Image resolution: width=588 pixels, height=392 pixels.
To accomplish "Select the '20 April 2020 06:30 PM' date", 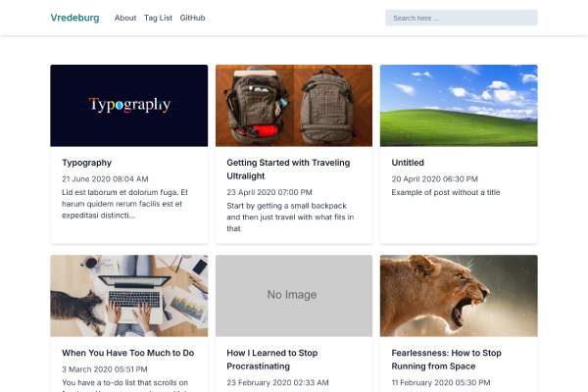I will coord(434,179).
